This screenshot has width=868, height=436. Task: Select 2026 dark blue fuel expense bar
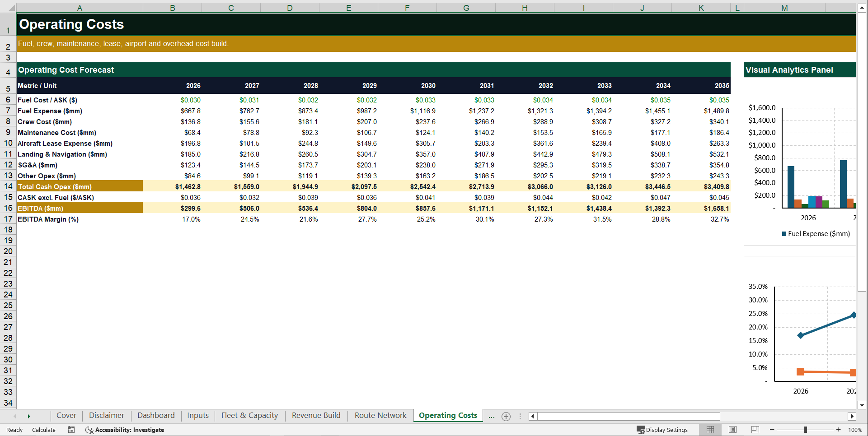click(x=791, y=187)
